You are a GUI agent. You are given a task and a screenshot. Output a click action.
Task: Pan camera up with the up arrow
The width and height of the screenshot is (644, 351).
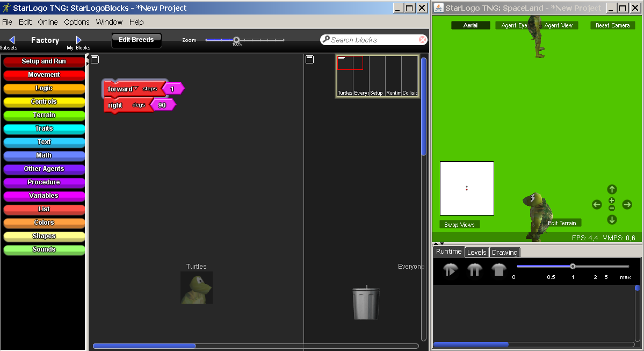point(612,189)
